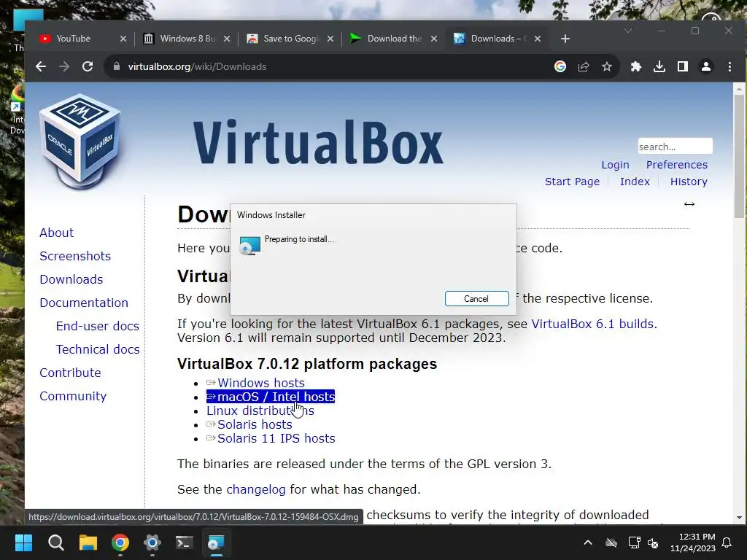Viewport: 747px width, 560px height.
Task: Click the address bar URL
Action: pos(197,66)
